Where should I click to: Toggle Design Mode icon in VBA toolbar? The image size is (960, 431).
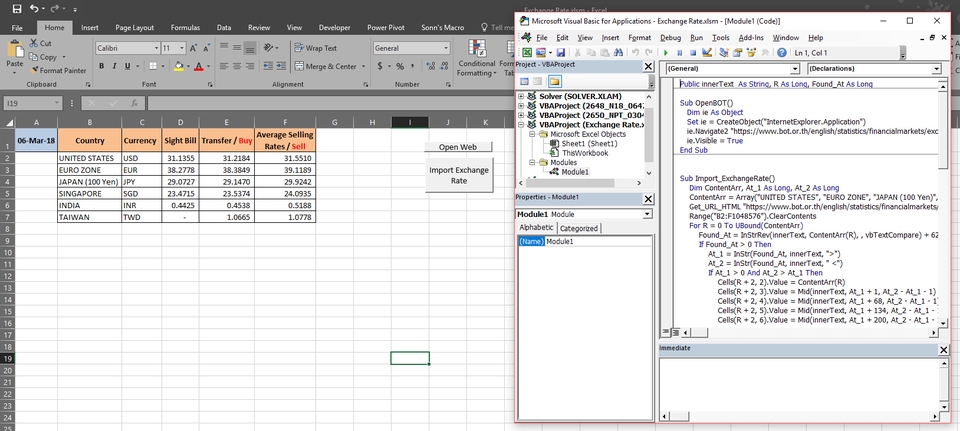tap(707, 53)
